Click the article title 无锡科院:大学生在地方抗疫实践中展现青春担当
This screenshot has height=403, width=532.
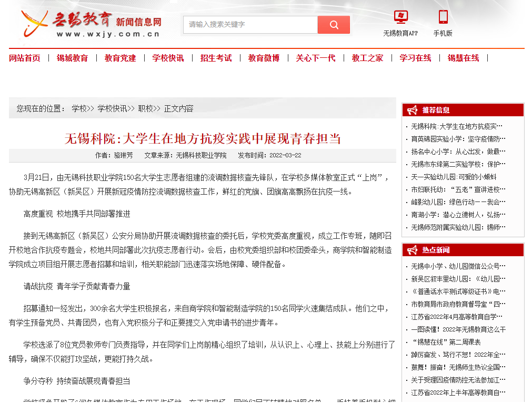(x=203, y=139)
